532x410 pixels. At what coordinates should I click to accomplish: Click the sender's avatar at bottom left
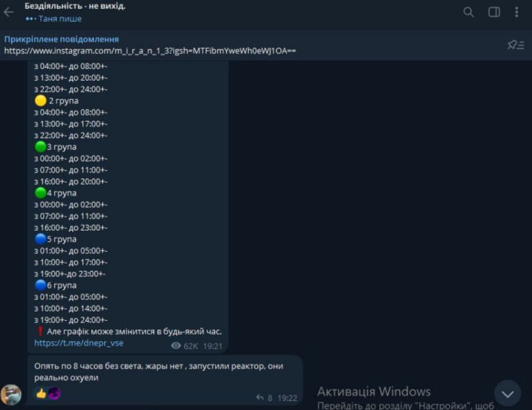[11, 395]
